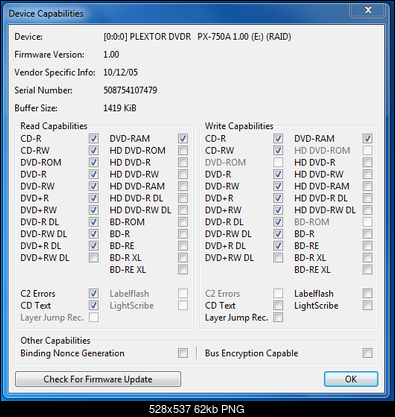Toggle BD-RE XL checkbox under Write Capabilities

pyautogui.click(x=367, y=270)
